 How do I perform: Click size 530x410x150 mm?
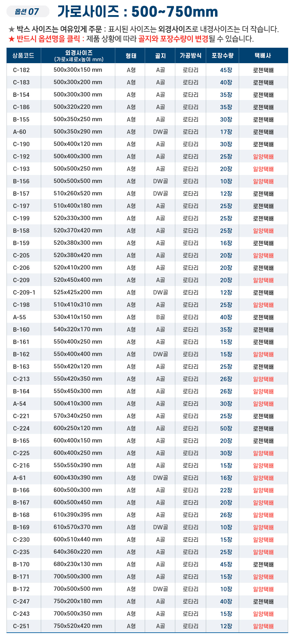[78, 317]
